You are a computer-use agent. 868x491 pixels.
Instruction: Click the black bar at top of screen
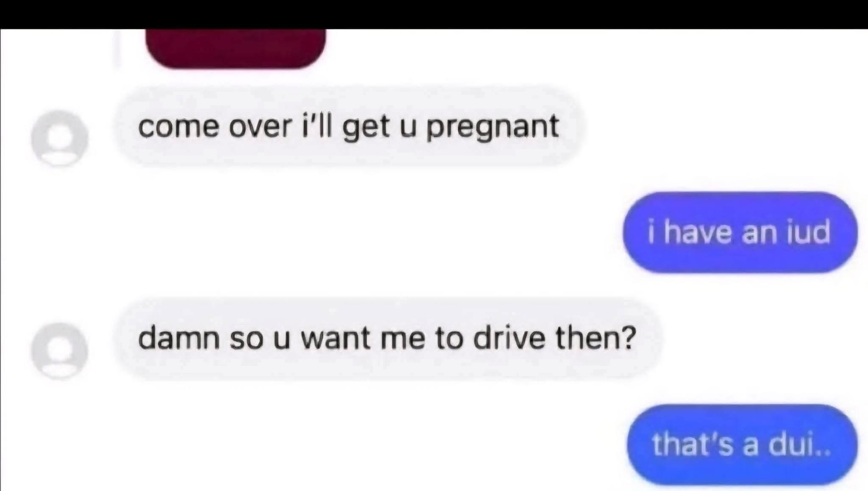point(434,14)
